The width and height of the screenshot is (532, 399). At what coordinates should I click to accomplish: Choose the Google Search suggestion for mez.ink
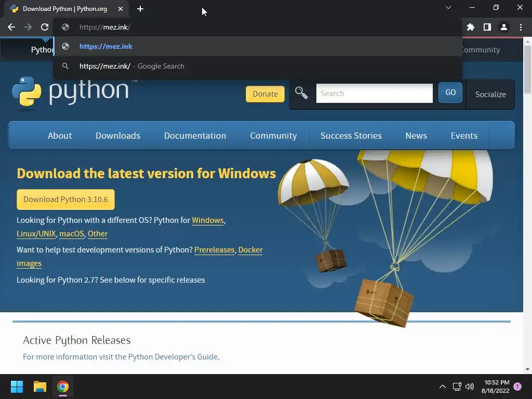pos(258,66)
